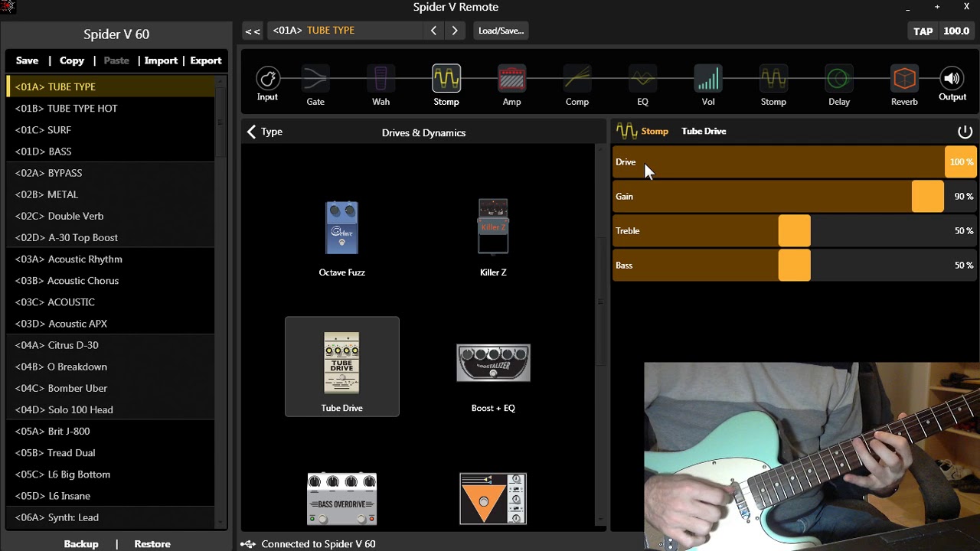Select preset 05C L6 Big Bottom
The width and height of the screenshot is (980, 551).
tap(111, 474)
